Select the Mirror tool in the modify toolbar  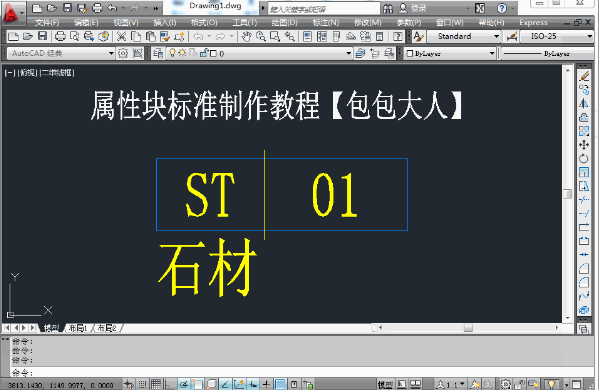click(584, 103)
